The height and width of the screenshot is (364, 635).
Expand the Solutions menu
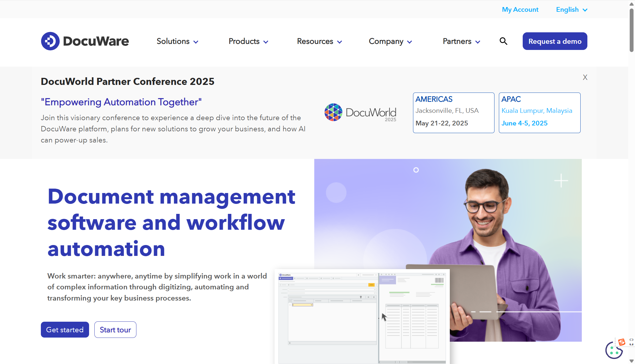177,41
